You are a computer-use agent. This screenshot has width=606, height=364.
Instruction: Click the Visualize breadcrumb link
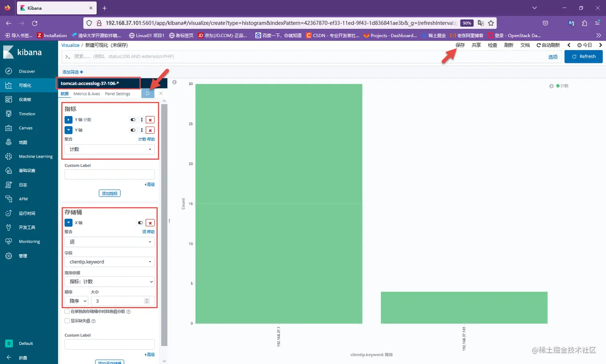click(71, 45)
